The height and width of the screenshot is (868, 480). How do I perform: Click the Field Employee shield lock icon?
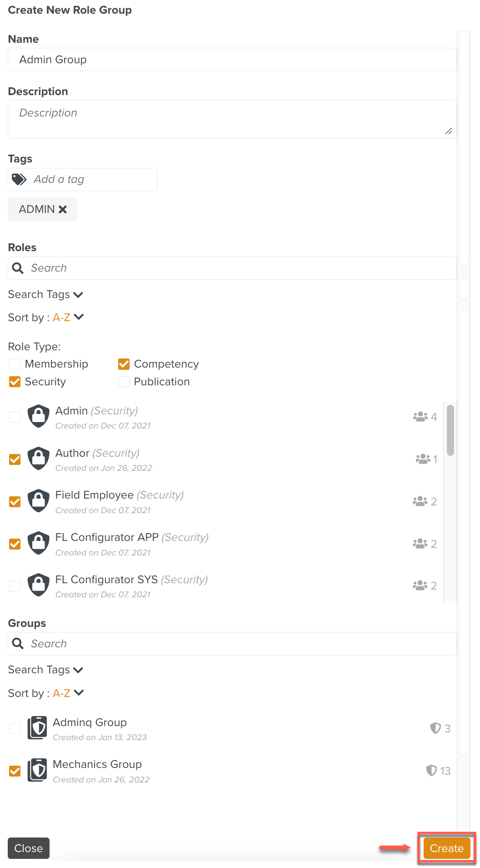[x=39, y=501]
